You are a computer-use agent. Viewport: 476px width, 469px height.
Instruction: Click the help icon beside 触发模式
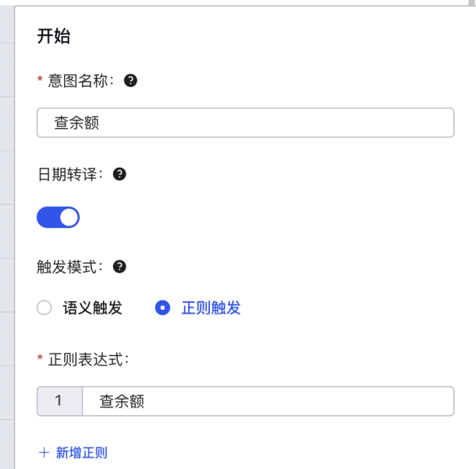(x=119, y=267)
